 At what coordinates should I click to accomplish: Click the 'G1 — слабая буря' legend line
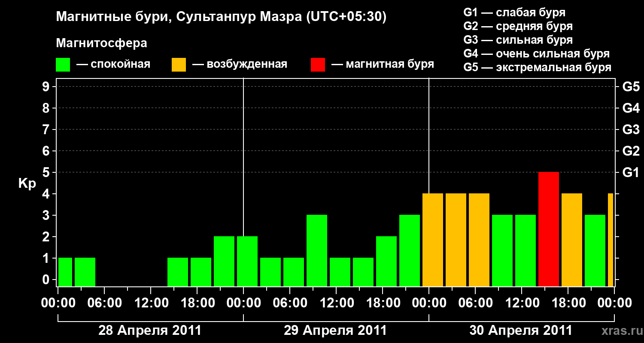pos(514,12)
